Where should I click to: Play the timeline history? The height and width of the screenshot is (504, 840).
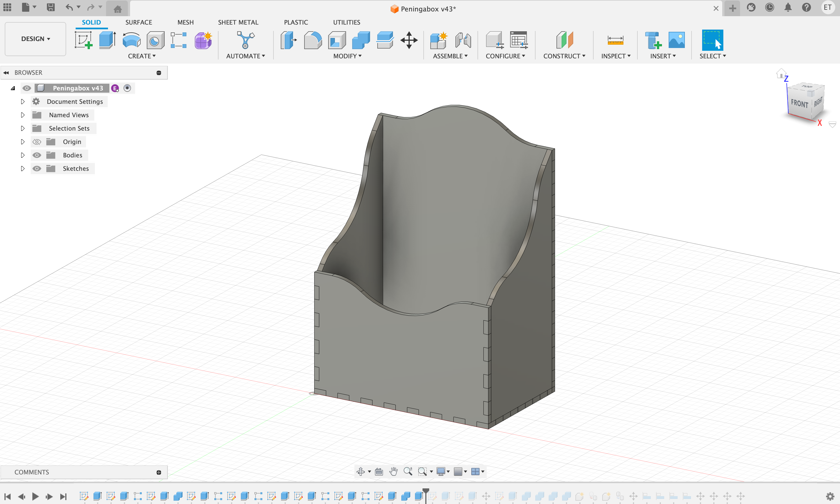coord(35,496)
